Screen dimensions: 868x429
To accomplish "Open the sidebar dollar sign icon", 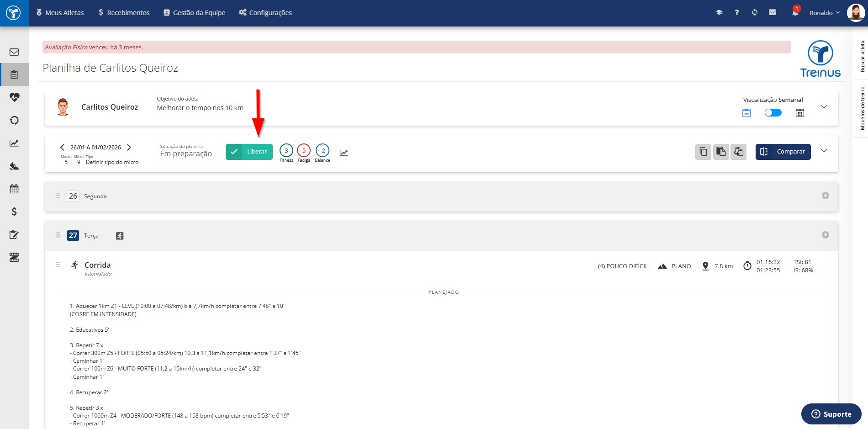I will pyautogui.click(x=14, y=212).
